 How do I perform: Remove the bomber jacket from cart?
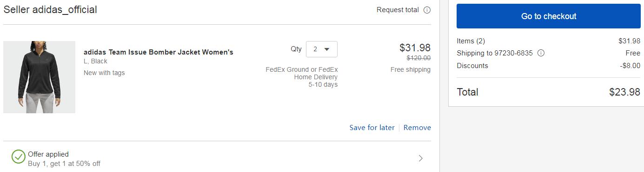[x=417, y=128]
